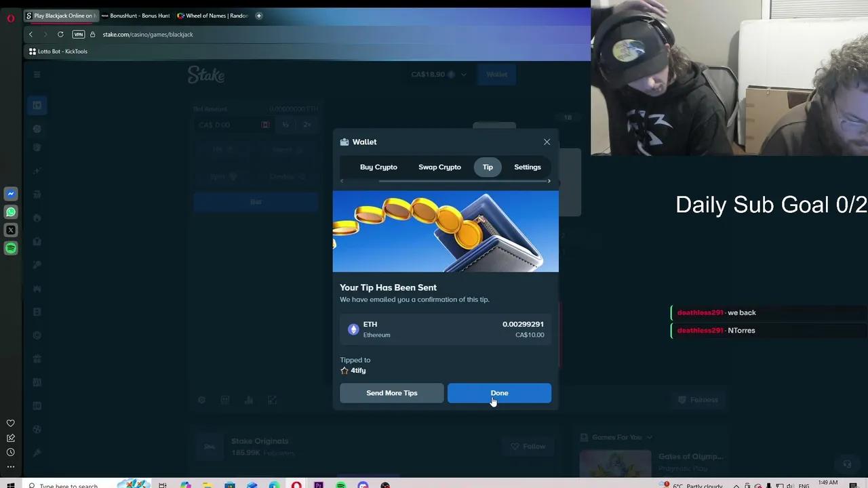Open the Play Blackjack Online browser tab

(60, 16)
